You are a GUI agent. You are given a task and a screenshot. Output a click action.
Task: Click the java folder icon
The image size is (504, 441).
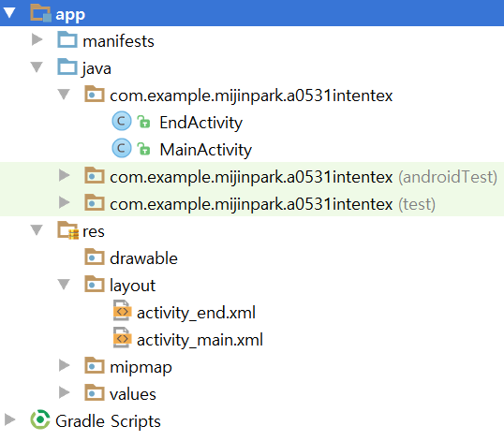pyautogui.click(x=67, y=66)
